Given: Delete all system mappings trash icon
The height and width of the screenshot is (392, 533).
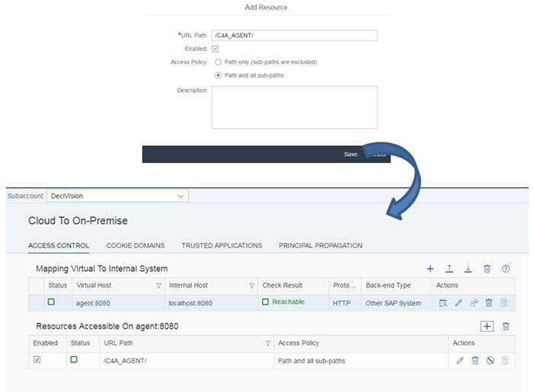Looking at the screenshot, I should (x=487, y=269).
